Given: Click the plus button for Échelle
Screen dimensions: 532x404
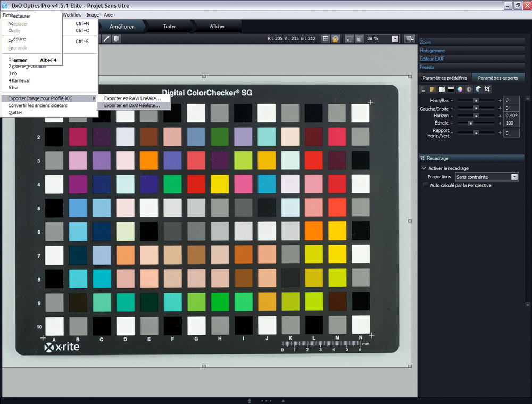Looking at the screenshot, I should (500, 123).
